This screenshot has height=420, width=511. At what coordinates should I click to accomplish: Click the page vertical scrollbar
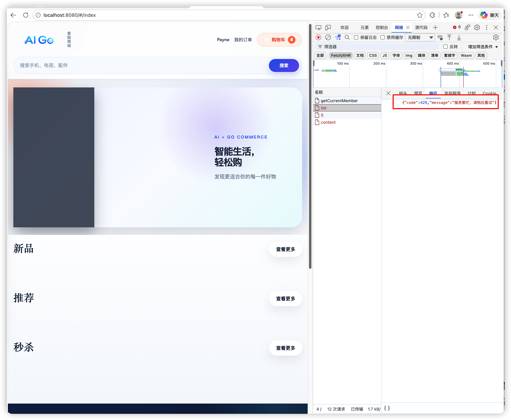(310, 146)
